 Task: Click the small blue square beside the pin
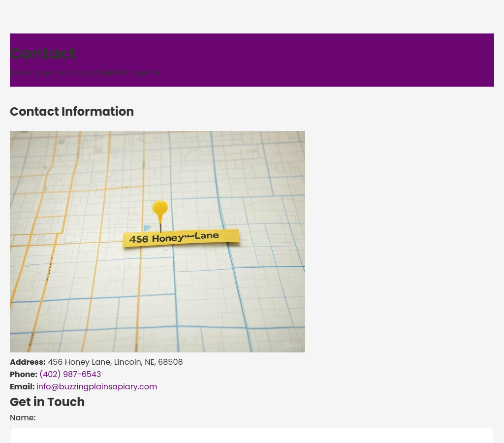(147, 228)
